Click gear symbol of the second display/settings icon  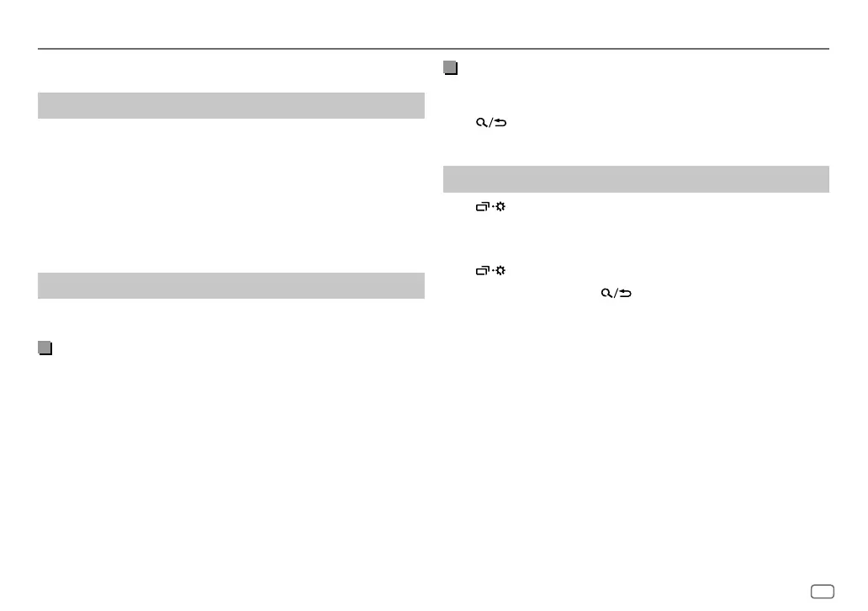click(500, 270)
